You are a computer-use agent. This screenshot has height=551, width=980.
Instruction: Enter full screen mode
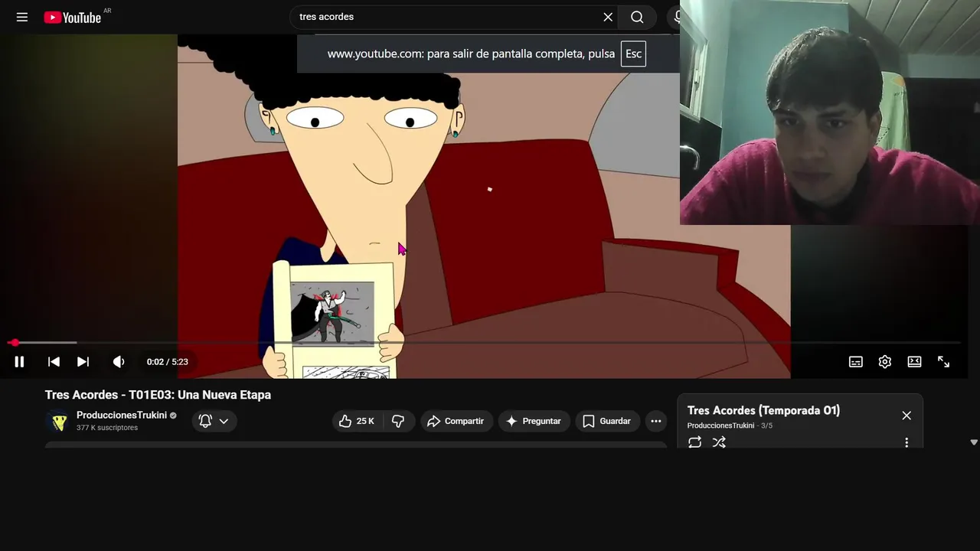[944, 362]
